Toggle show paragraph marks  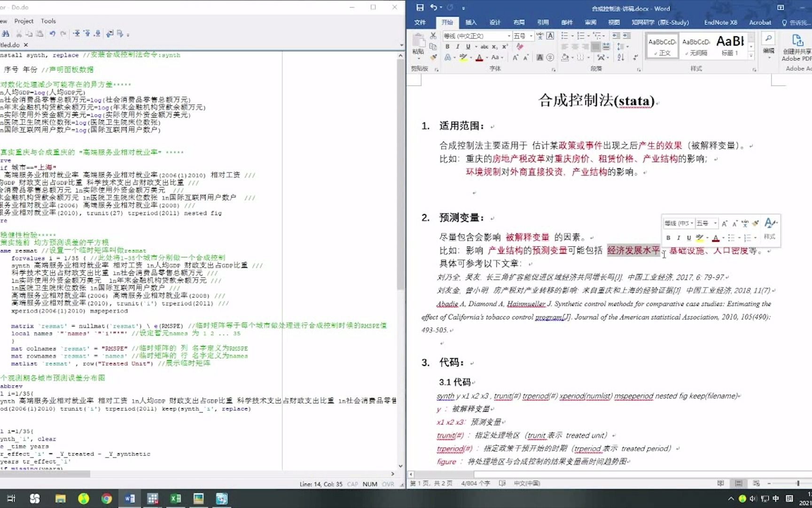click(x=635, y=57)
